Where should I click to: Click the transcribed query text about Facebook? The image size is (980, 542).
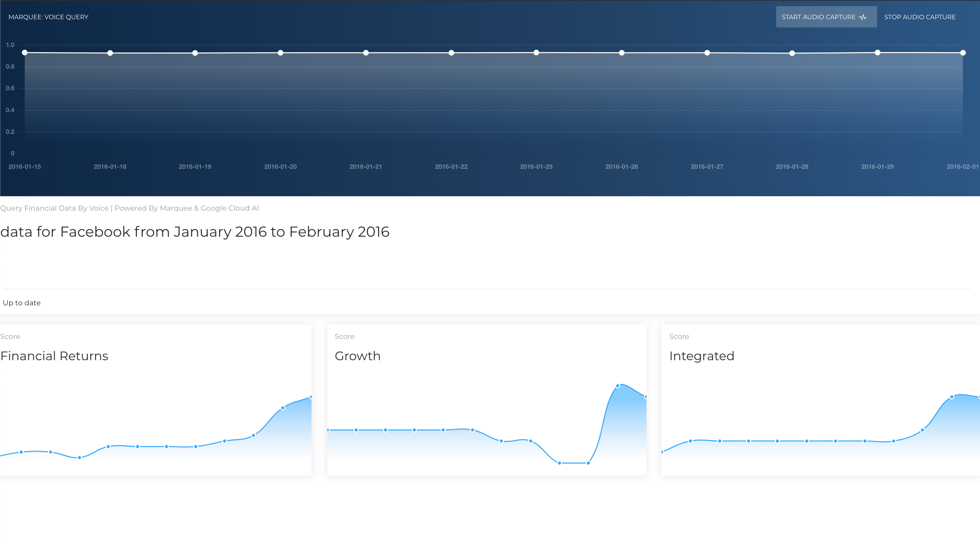pos(195,232)
